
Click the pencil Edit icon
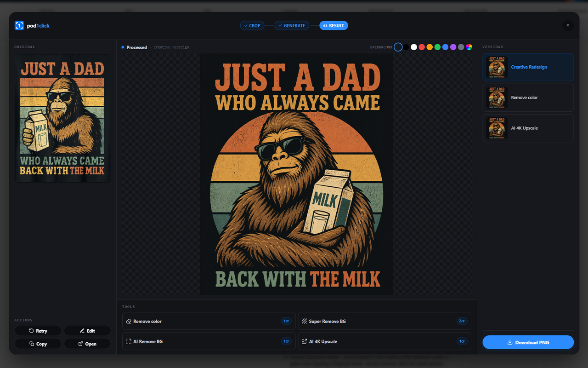(82, 331)
